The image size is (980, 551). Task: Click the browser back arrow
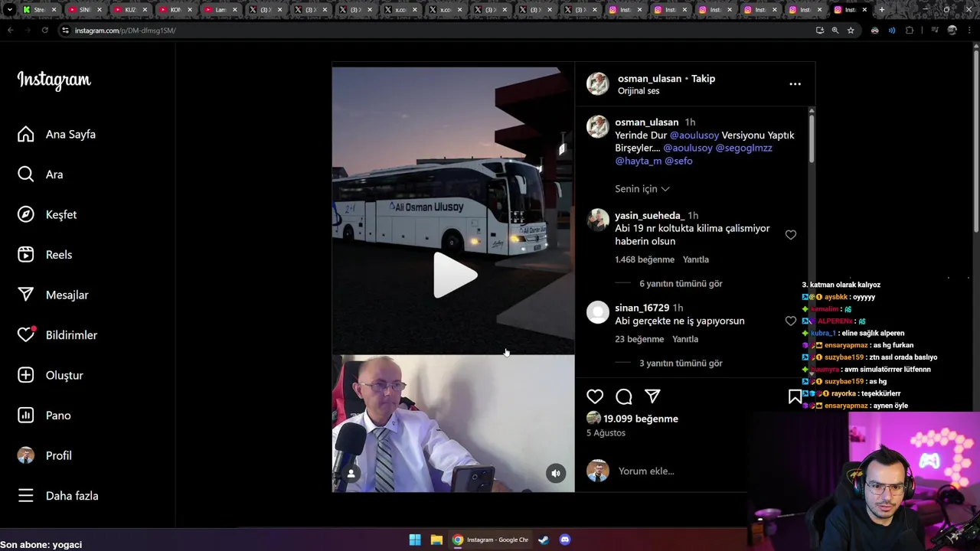[11, 31]
